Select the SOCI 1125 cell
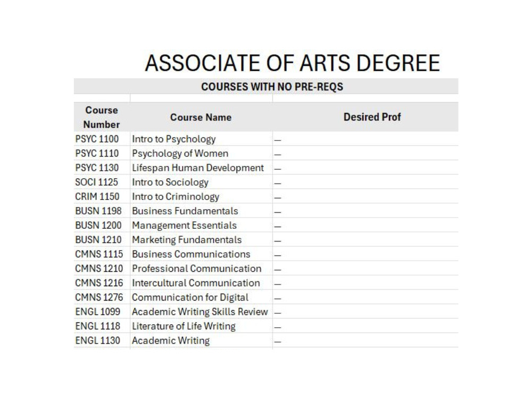Screen dimensions: 532x399 (x=102, y=182)
